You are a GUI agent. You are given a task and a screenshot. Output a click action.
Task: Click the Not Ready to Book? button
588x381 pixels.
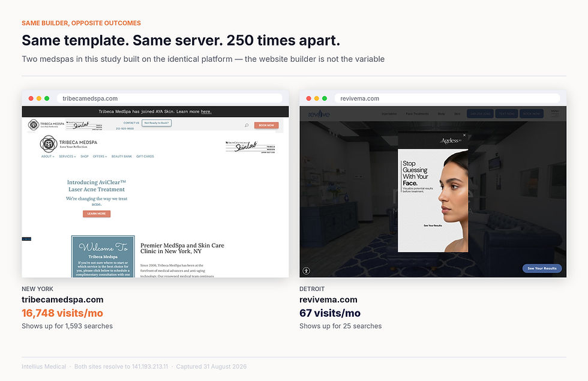coord(157,123)
